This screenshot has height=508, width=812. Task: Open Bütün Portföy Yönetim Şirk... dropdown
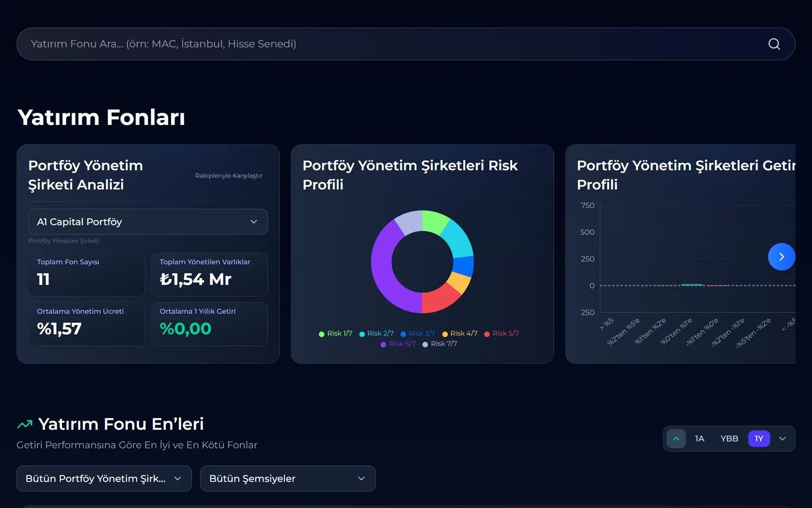pos(104,479)
